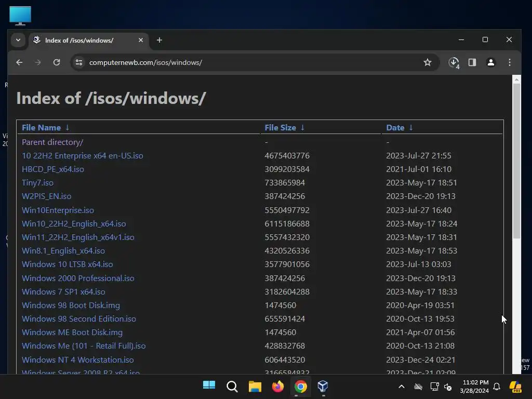
Task: Select the This PC desktop icon
Action: [x=20, y=16]
